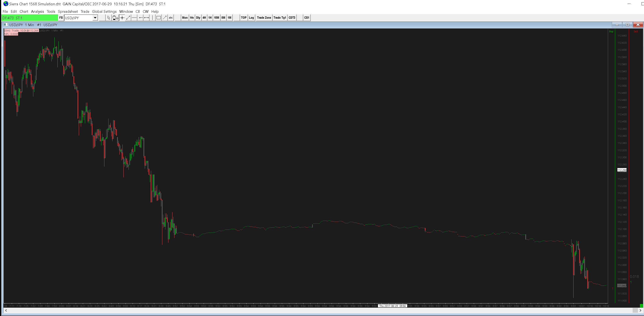Screen dimensions: 644x316
Task: Open the Spreadsheet menu
Action: pos(68,12)
